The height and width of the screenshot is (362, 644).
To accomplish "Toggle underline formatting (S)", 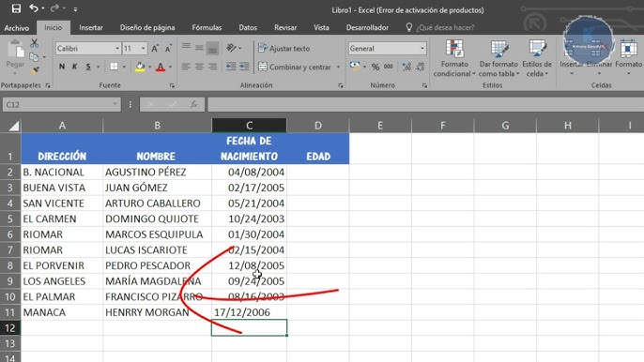I will click(x=88, y=67).
